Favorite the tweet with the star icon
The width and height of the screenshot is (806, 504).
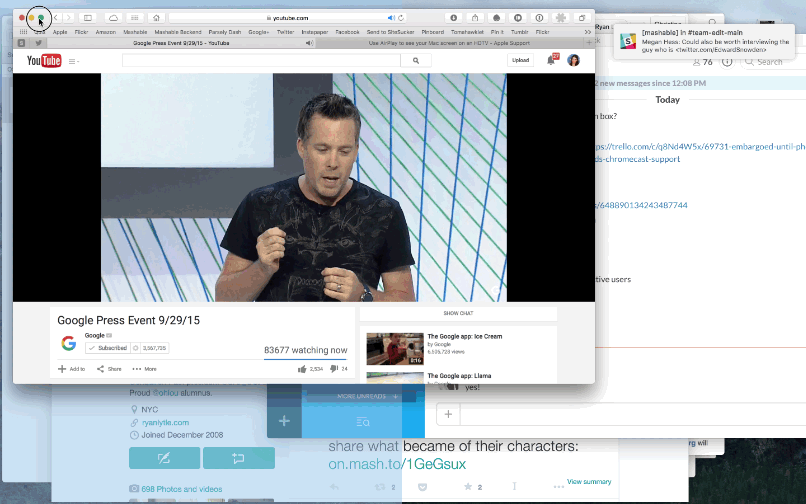coord(468,487)
